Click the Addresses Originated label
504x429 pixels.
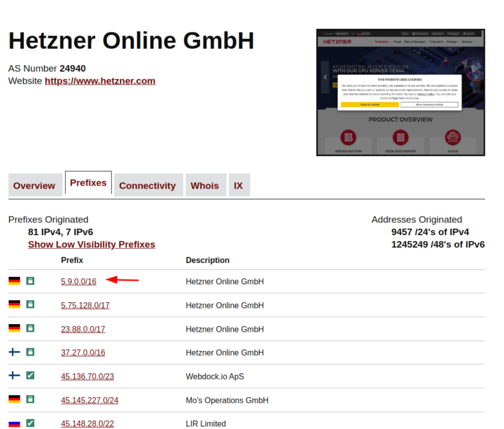point(416,219)
